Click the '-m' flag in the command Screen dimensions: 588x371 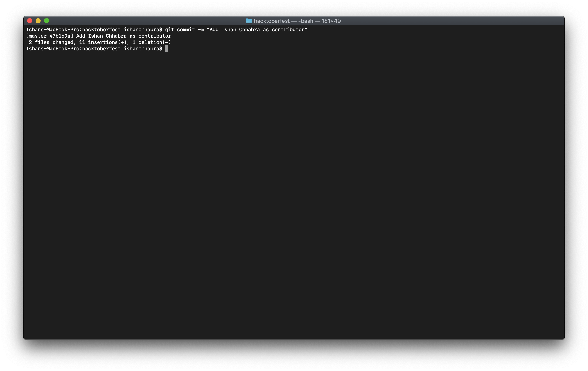point(200,30)
